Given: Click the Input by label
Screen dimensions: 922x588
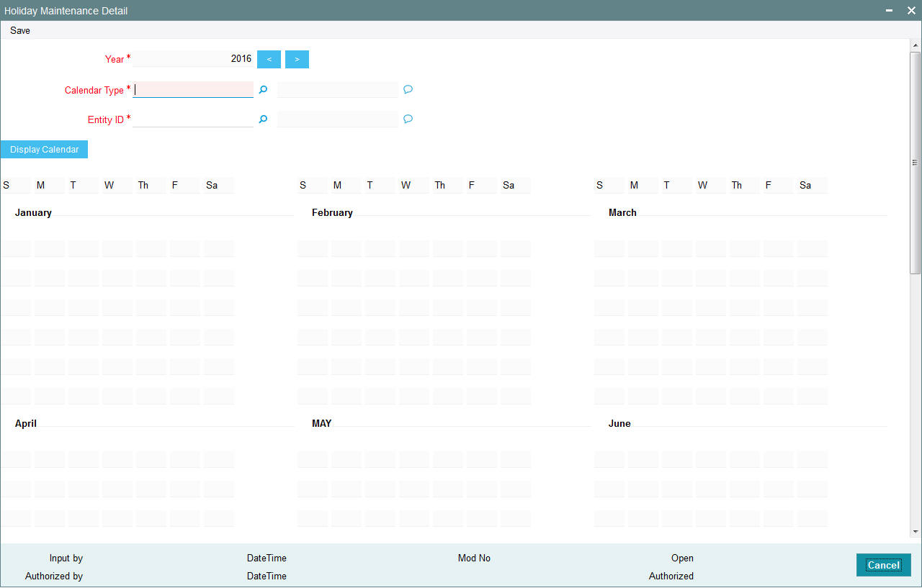Looking at the screenshot, I should coord(66,558).
